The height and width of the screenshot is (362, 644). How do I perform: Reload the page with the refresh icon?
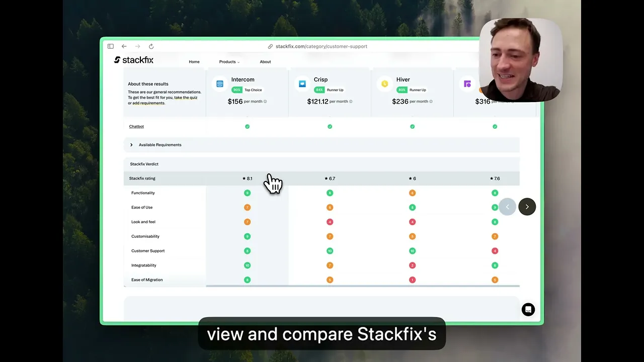(151, 46)
